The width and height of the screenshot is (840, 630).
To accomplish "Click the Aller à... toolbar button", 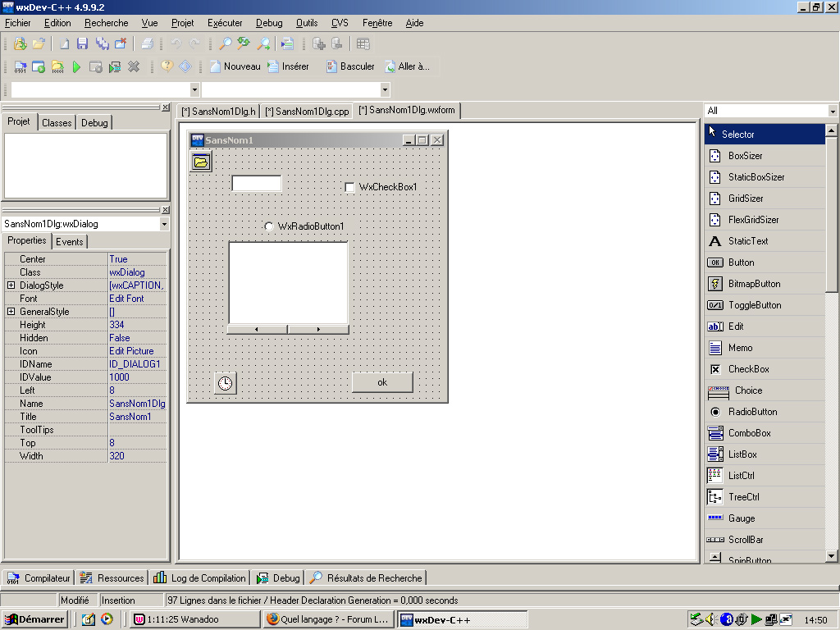I will [407, 66].
